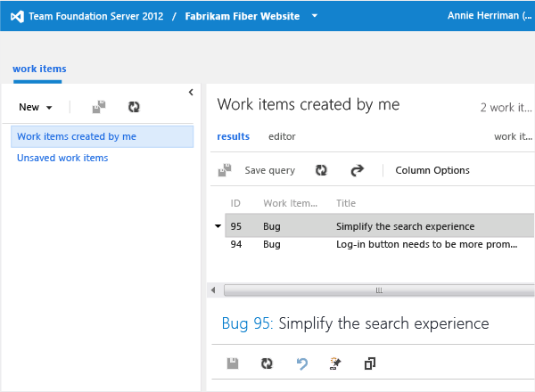Refresh the query list in left pane
This screenshot has width=535, height=392.
134,107
